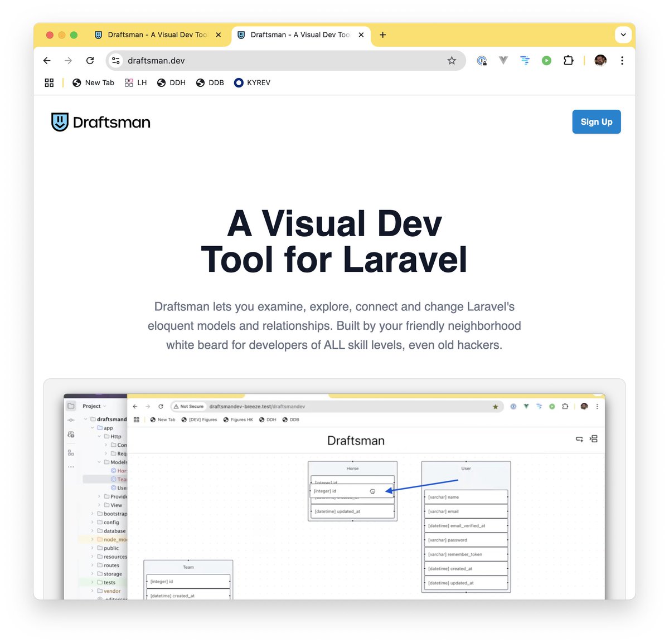The width and height of the screenshot is (669, 644).
Task: Select the storage folder in preview tree
Action: 109,574
